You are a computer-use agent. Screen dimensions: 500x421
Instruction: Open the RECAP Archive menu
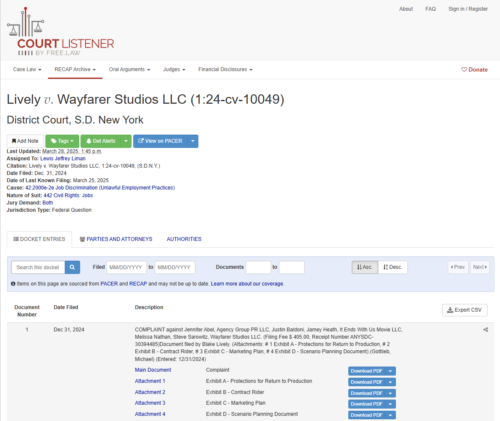coord(75,69)
